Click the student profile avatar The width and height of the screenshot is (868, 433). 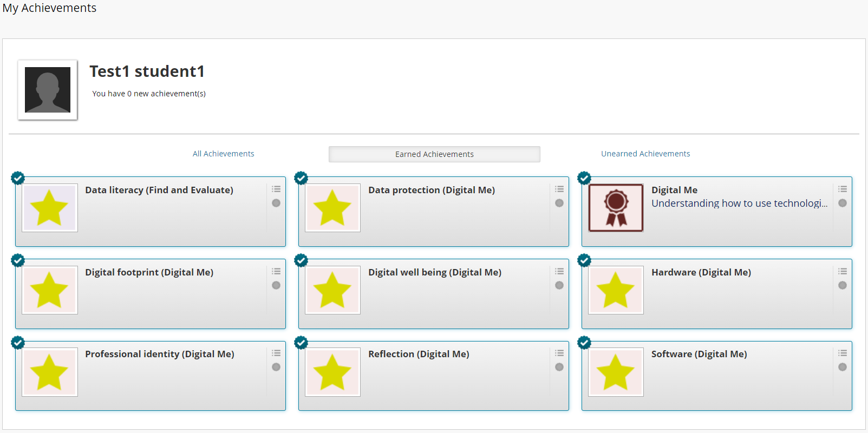48,90
